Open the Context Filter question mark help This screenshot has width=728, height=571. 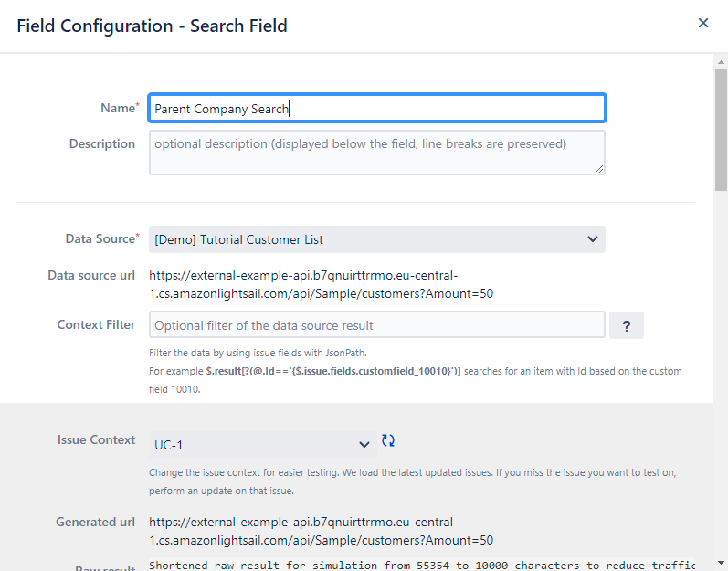[x=627, y=326]
